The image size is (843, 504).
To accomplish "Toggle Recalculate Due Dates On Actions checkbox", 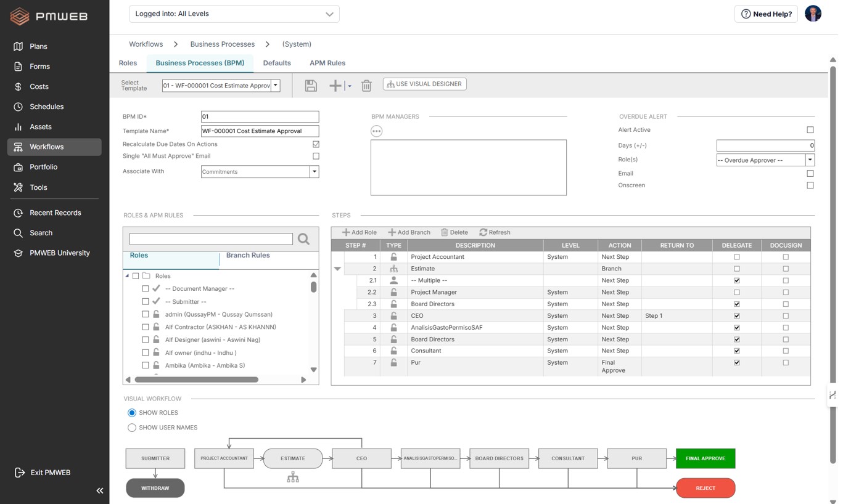I will coord(316,144).
